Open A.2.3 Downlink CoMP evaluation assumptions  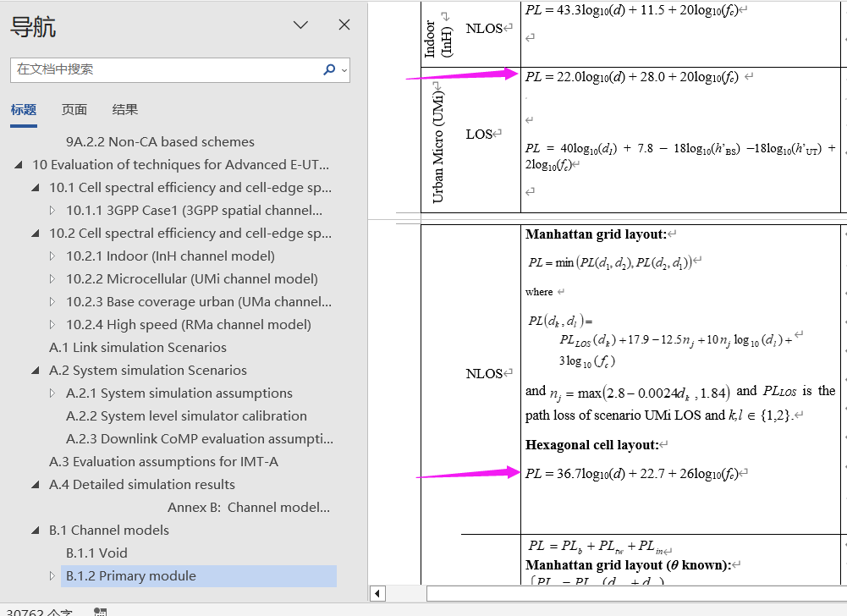tap(200, 439)
